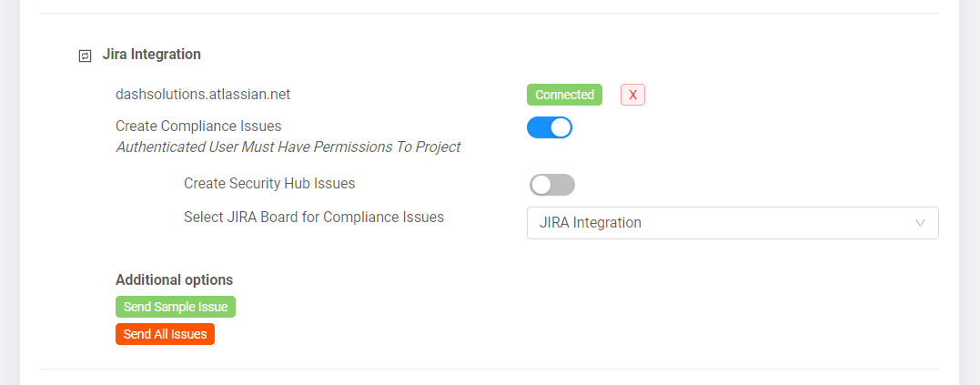Click the Jira Integration section heading
The image size is (980, 385).
click(151, 55)
